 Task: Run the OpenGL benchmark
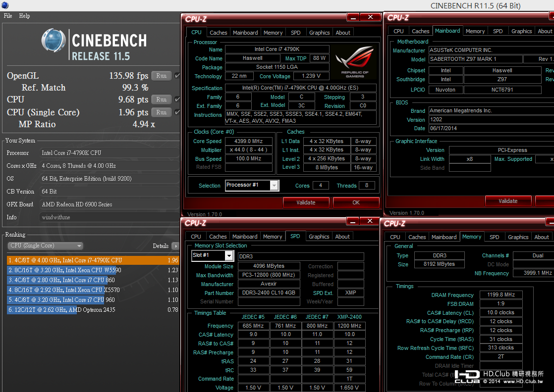tap(162, 76)
